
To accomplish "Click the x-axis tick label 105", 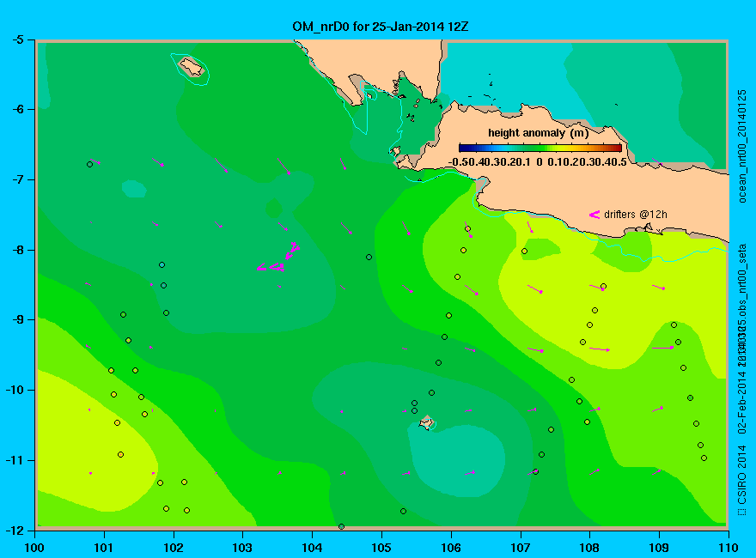I will (381, 548).
